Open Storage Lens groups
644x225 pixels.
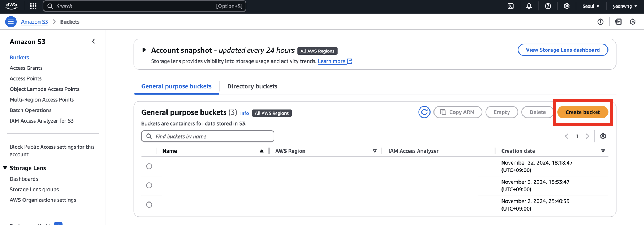tap(34, 189)
